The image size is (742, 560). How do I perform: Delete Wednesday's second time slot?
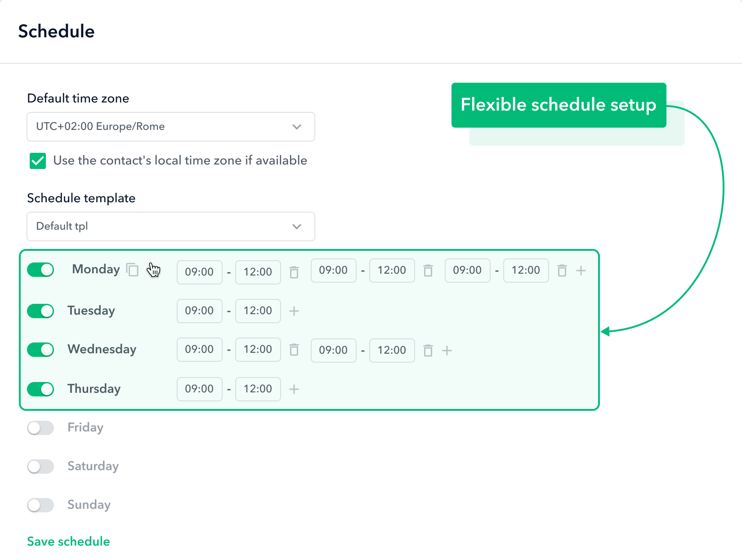click(428, 350)
